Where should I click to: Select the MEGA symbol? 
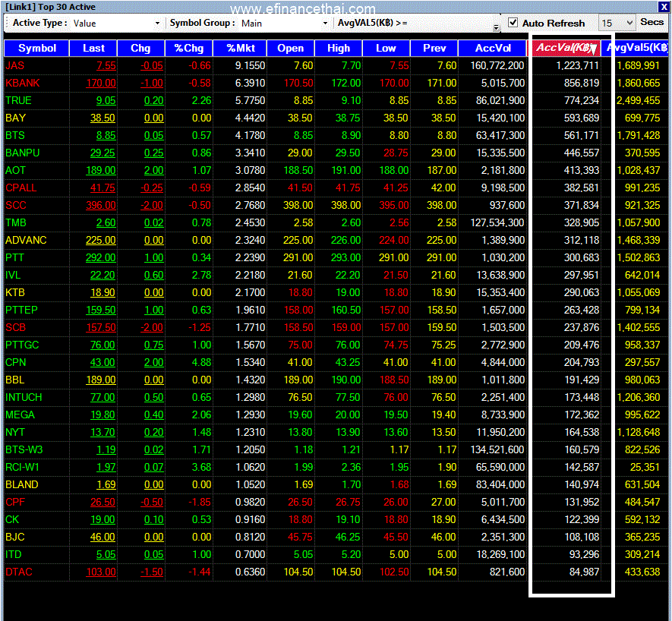point(21,415)
